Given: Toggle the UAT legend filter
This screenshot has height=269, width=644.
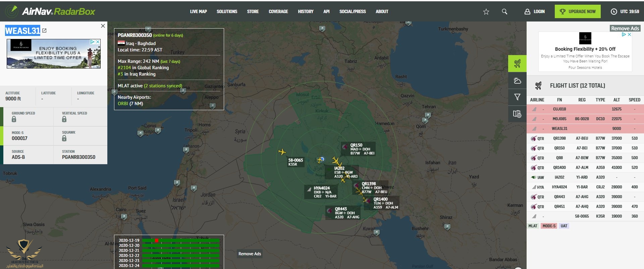Looking at the screenshot, I should pos(564,226).
